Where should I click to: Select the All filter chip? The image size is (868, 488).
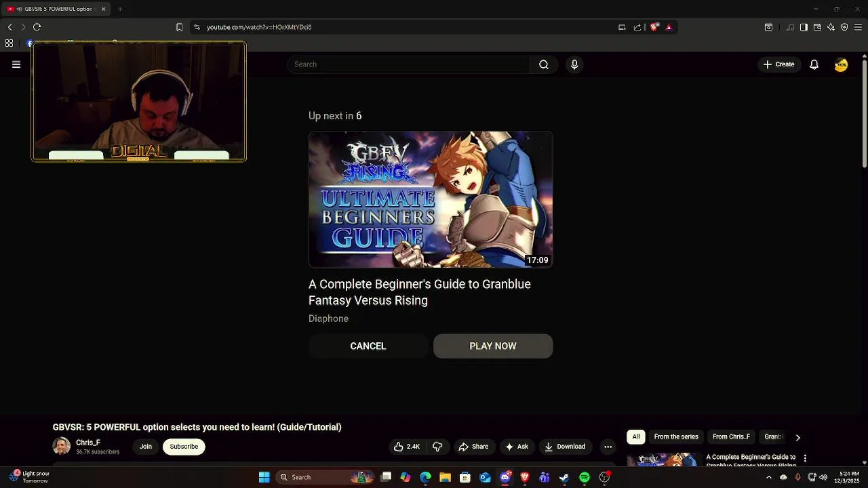point(636,437)
